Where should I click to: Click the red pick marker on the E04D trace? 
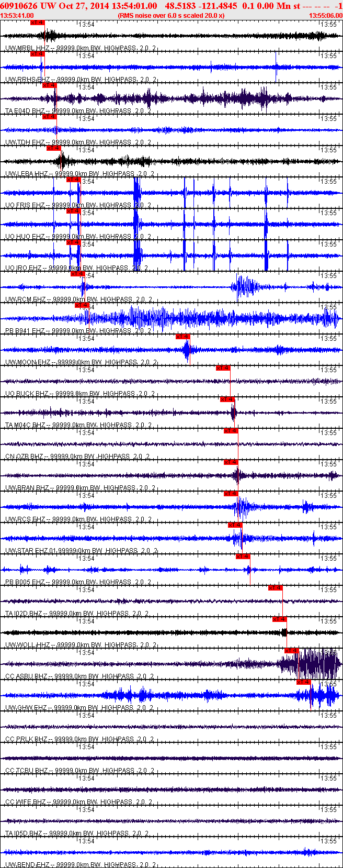click(49, 85)
